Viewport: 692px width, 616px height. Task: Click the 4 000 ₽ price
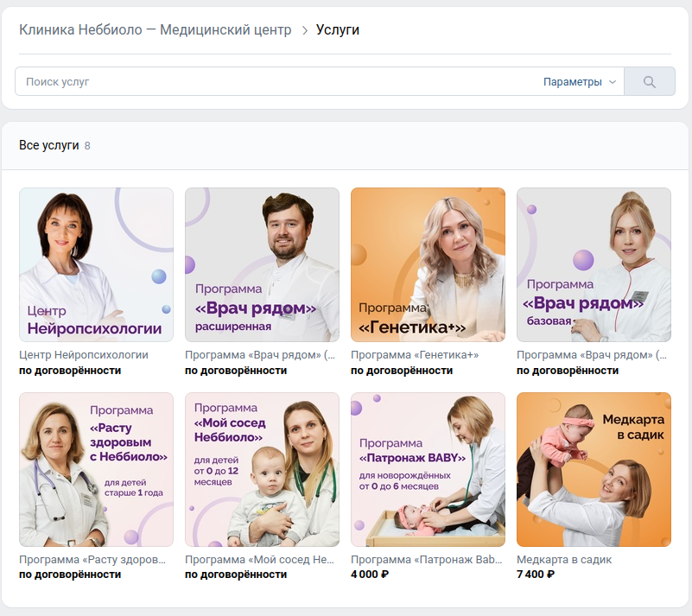(x=370, y=574)
